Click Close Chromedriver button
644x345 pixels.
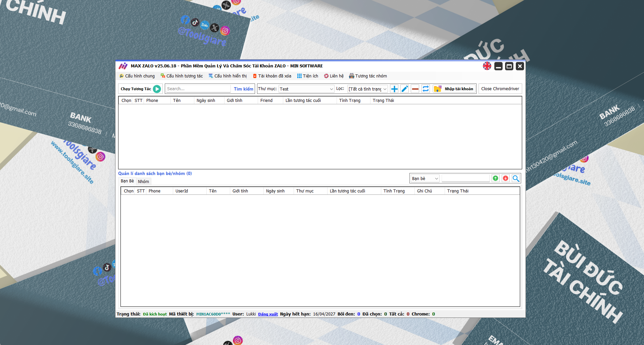click(500, 89)
